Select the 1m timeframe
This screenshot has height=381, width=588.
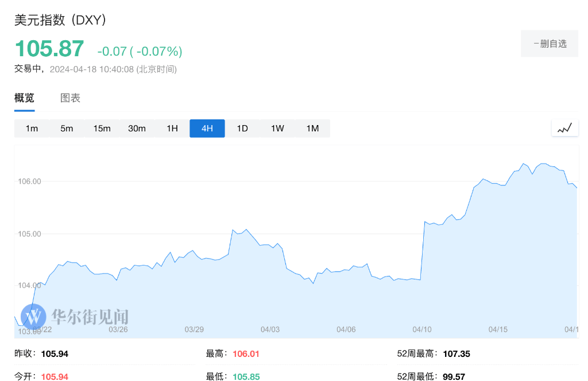pos(32,129)
